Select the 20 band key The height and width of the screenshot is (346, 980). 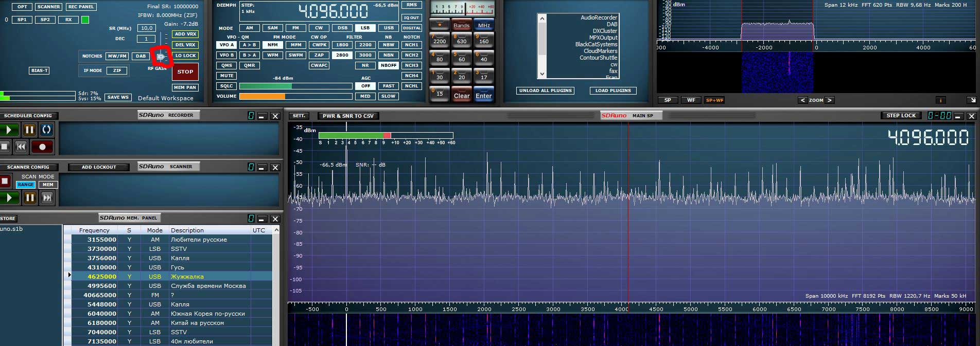coord(462,76)
